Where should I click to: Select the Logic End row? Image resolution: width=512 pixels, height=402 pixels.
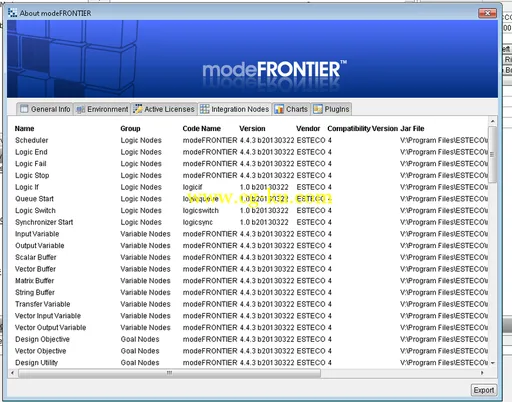(x=251, y=152)
